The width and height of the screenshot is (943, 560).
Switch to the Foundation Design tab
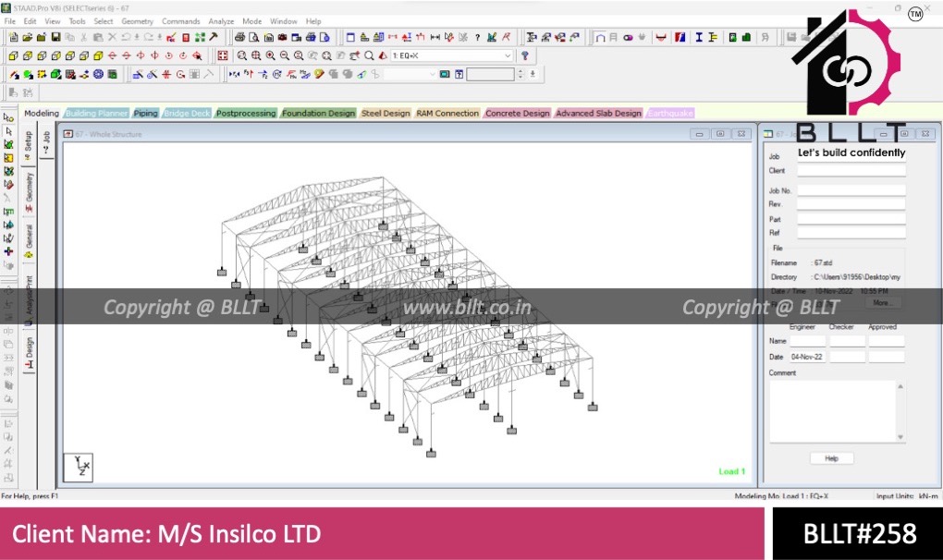click(318, 113)
